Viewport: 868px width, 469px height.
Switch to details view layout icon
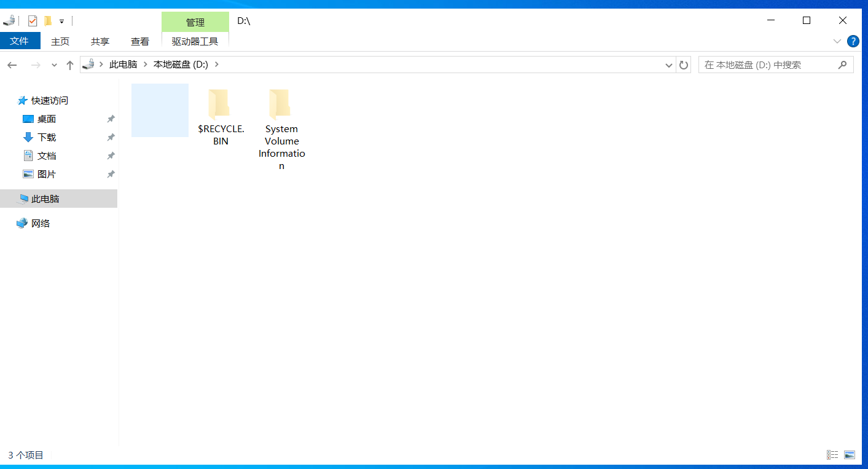click(832, 455)
